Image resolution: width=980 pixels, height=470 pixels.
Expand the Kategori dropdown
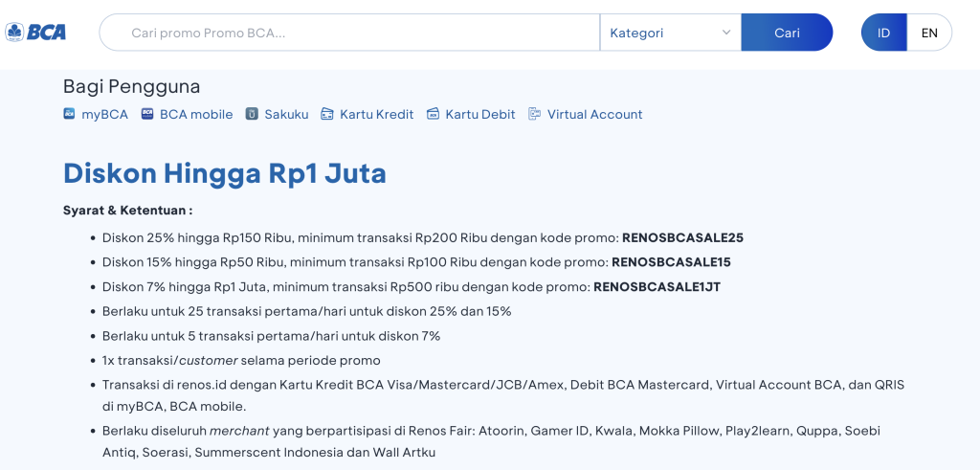coord(671,33)
